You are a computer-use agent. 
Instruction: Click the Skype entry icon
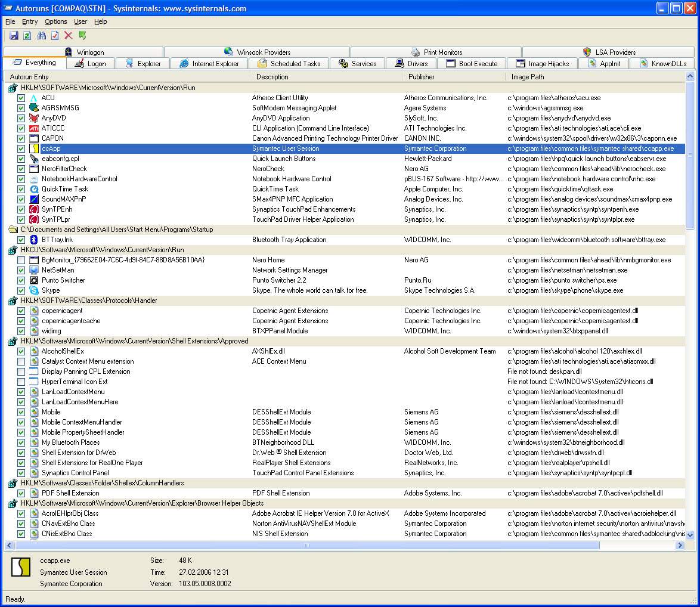click(x=34, y=290)
